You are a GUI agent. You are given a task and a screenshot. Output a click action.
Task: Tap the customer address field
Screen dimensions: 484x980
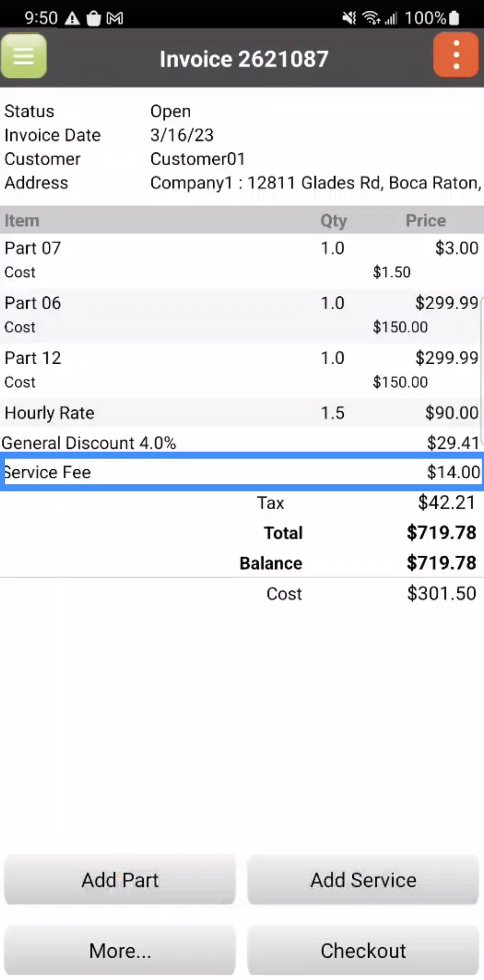point(315,183)
